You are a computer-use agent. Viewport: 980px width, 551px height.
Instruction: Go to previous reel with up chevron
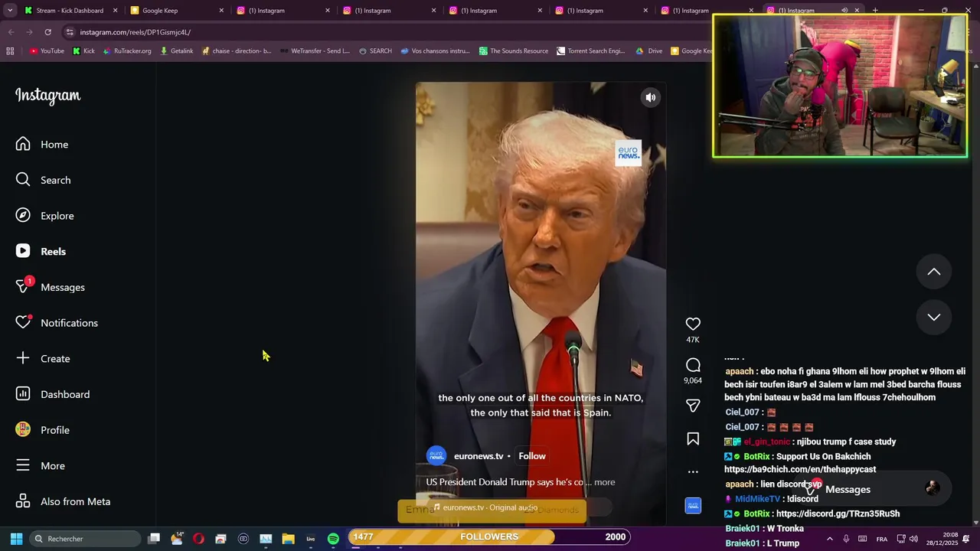tap(934, 272)
